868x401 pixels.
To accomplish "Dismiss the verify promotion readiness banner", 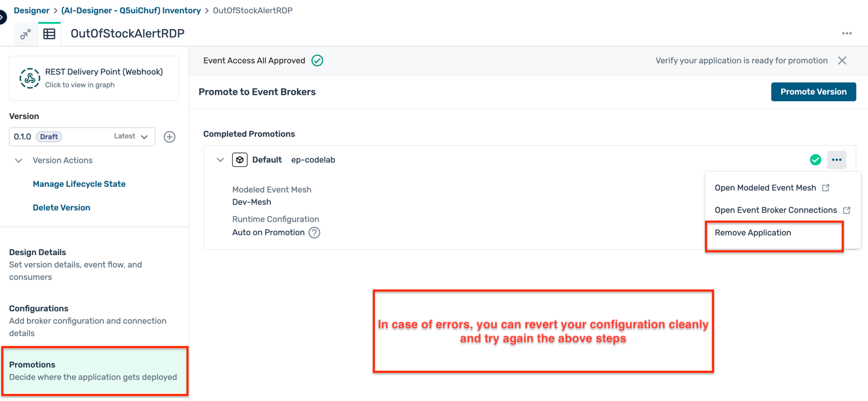I will pos(842,61).
